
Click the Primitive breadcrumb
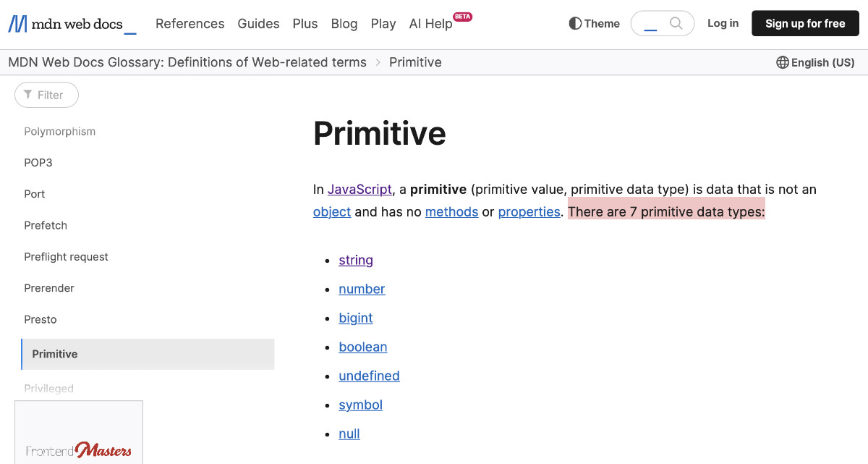[415, 62]
